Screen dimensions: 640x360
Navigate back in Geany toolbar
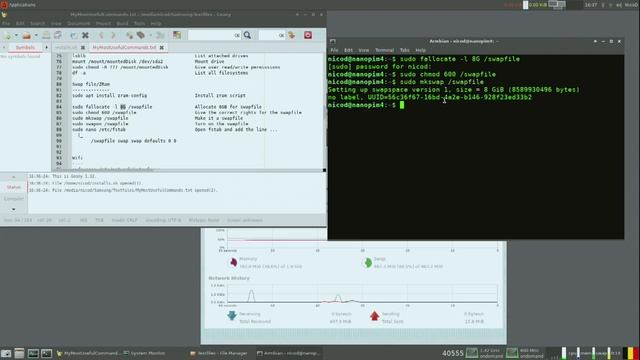point(101,36)
